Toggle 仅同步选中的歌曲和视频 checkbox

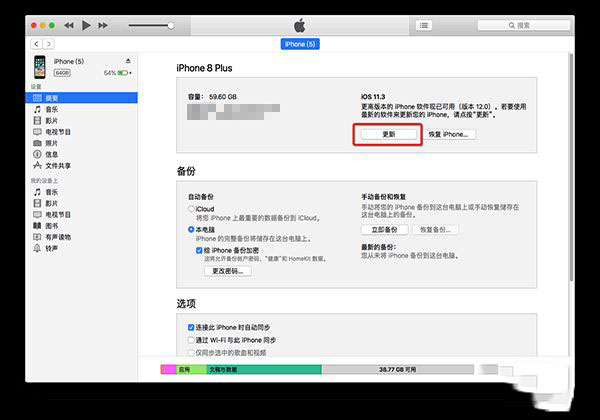point(191,353)
